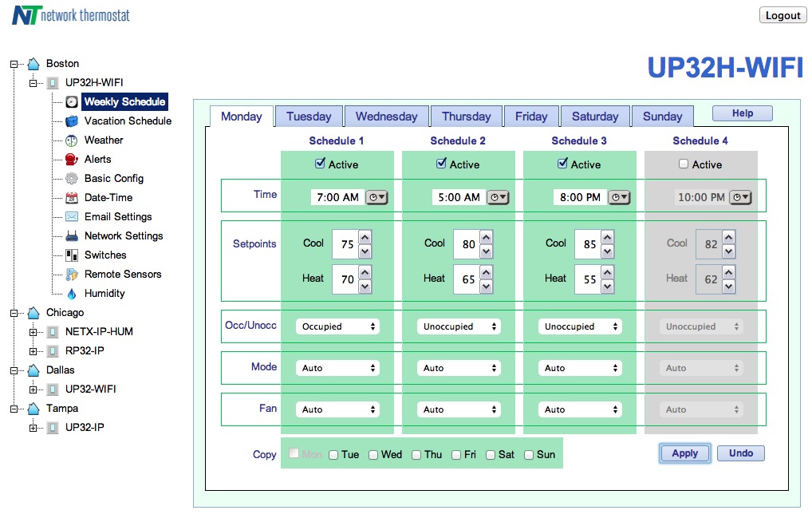Open the Schedule 4 time picker clock button

pyautogui.click(x=740, y=197)
